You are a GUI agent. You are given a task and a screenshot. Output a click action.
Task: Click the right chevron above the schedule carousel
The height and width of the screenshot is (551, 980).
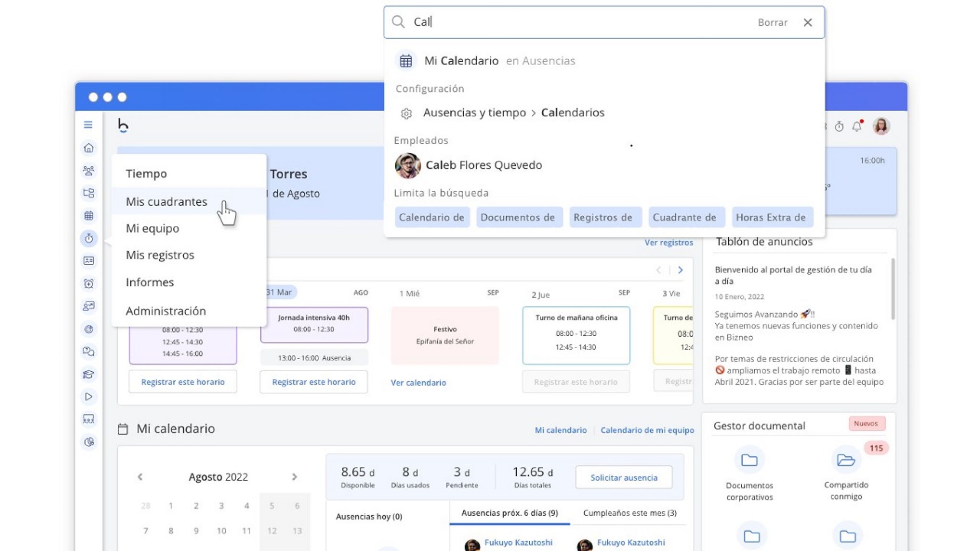click(x=680, y=270)
